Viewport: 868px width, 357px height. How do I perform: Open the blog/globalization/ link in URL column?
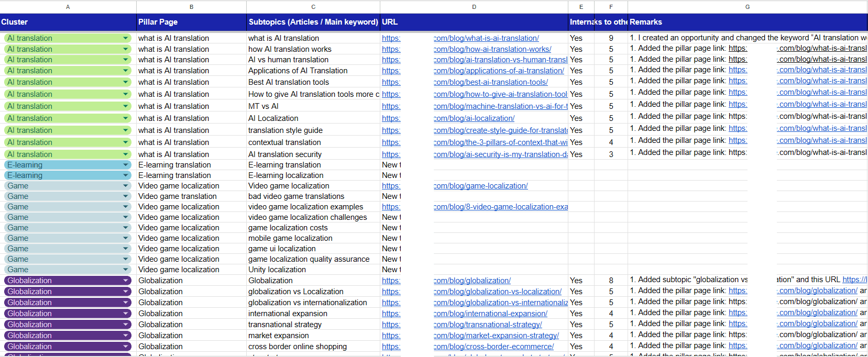tap(472, 281)
